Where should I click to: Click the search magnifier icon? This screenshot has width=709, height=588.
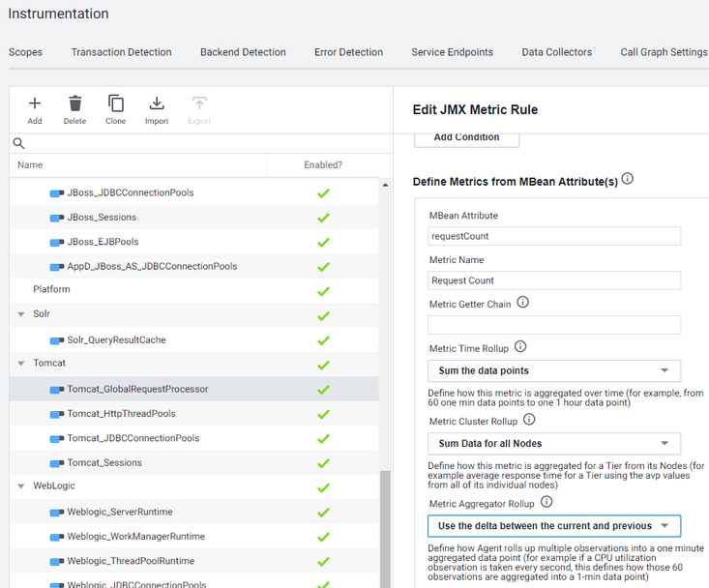coord(18,143)
